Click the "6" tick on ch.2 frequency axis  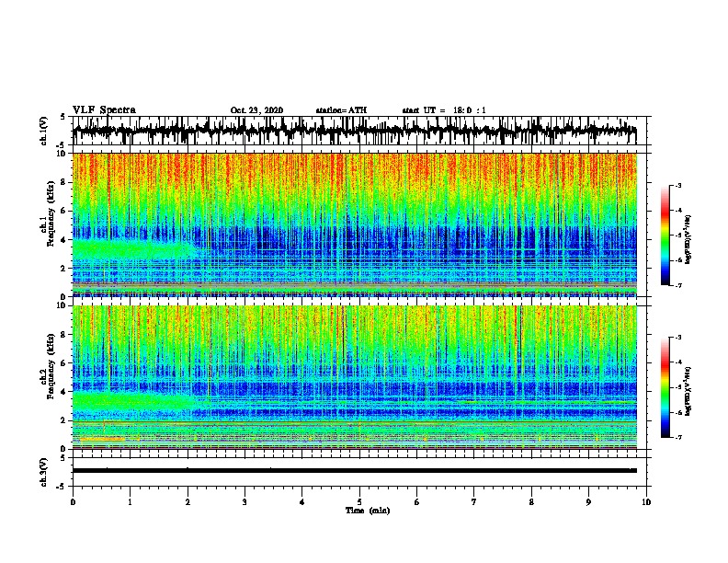click(x=65, y=363)
